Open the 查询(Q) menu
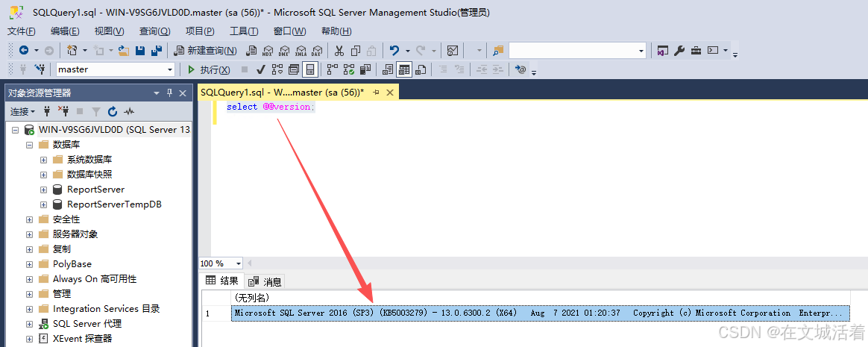 [x=154, y=31]
